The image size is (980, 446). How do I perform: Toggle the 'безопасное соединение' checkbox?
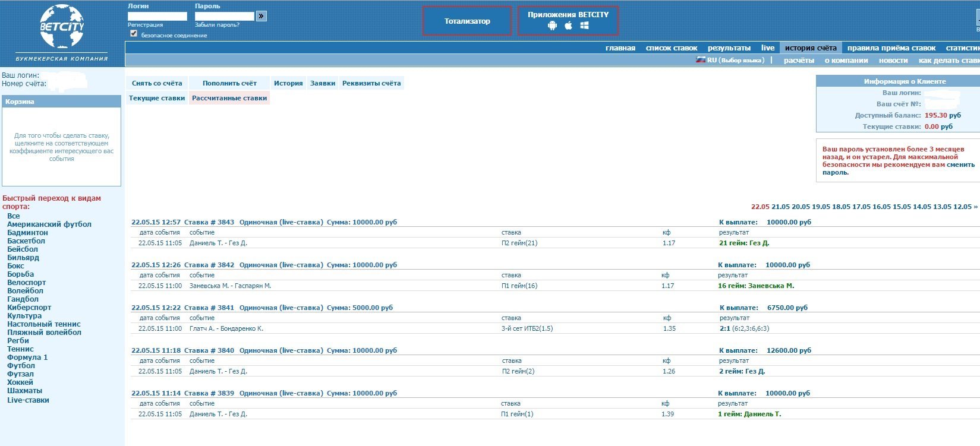pos(134,34)
